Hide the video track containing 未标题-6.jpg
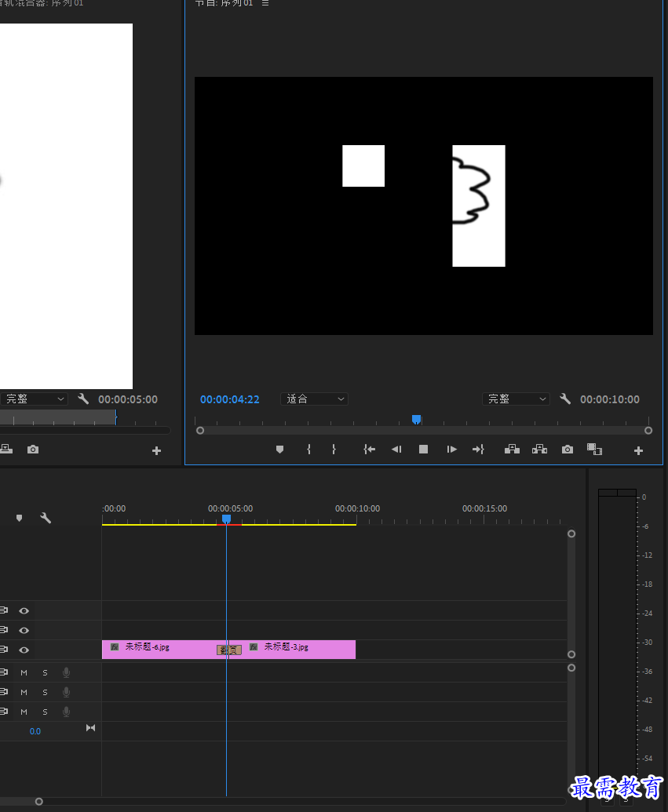This screenshot has height=812, width=668. tap(24, 650)
